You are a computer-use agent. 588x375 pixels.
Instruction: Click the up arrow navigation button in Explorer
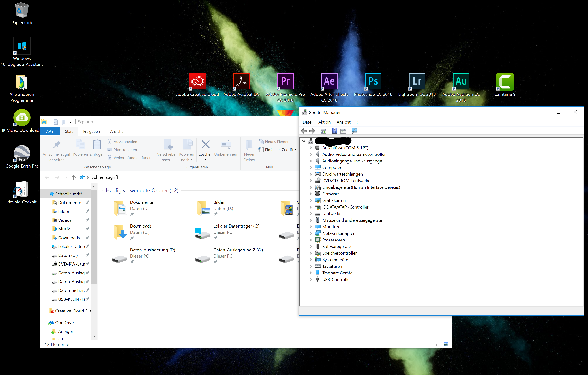pyautogui.click(x=74, y=177)
